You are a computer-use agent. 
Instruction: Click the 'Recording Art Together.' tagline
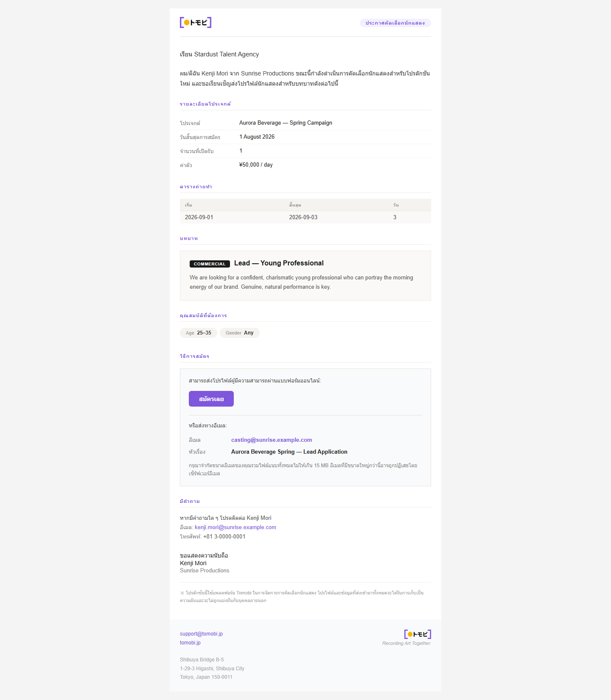[406, 644]
